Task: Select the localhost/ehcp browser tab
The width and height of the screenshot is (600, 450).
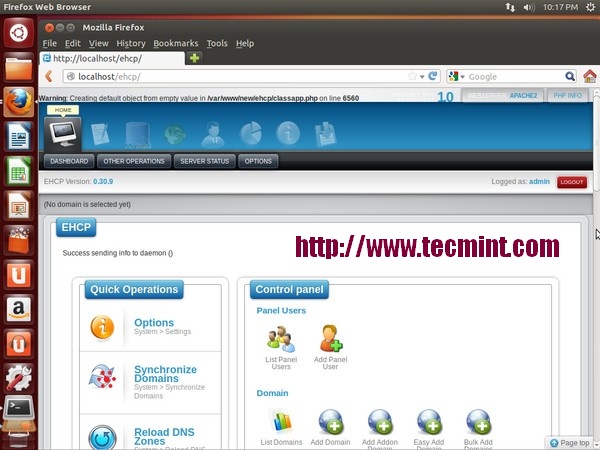Action: tap(112, 59)
